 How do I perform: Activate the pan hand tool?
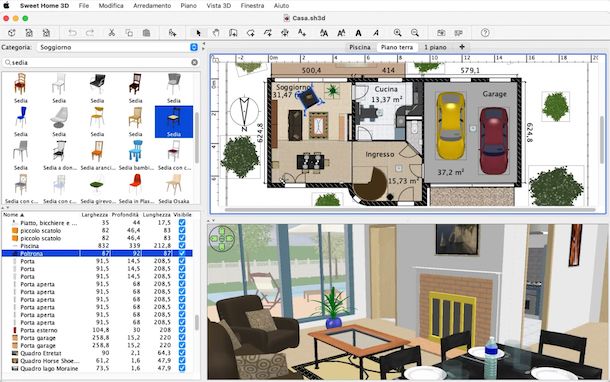(x=216, y=33)
